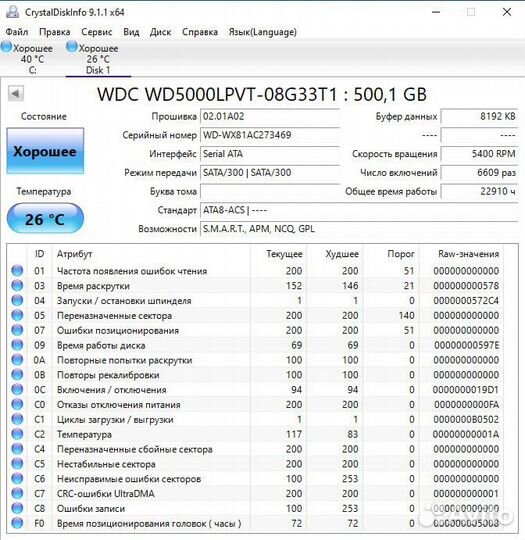The height and width of the screenshot is (540, 525).
Task: Click status orb for attribute 07
Action: point(17,330)
